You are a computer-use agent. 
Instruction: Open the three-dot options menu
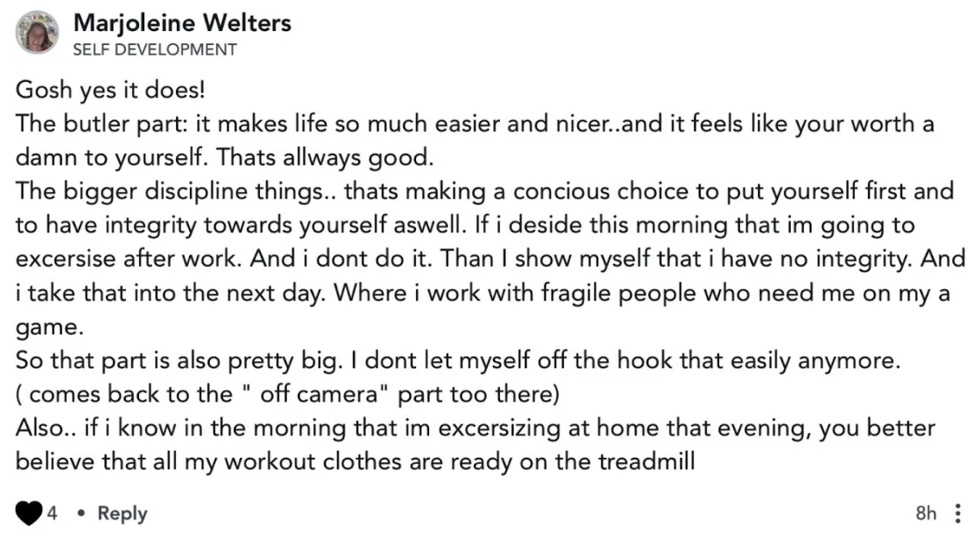[x=958, y=513]
